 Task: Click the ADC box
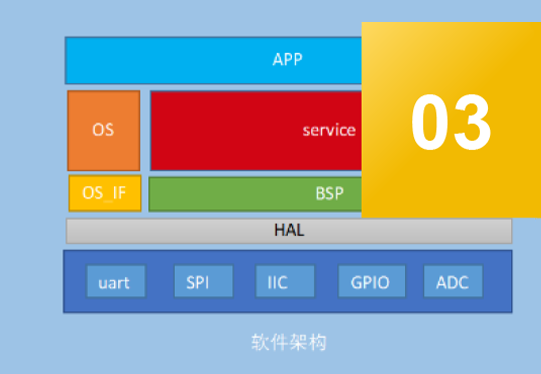coord(453,281)
